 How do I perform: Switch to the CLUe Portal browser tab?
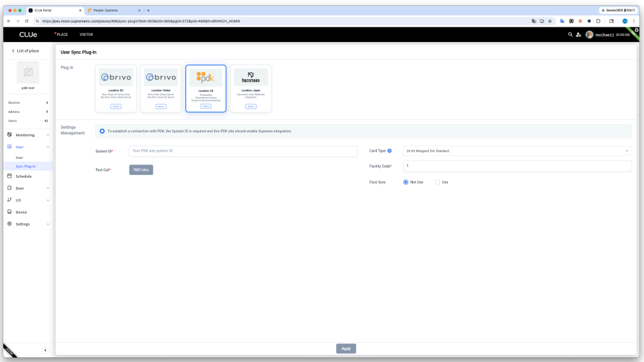point(54,10)
